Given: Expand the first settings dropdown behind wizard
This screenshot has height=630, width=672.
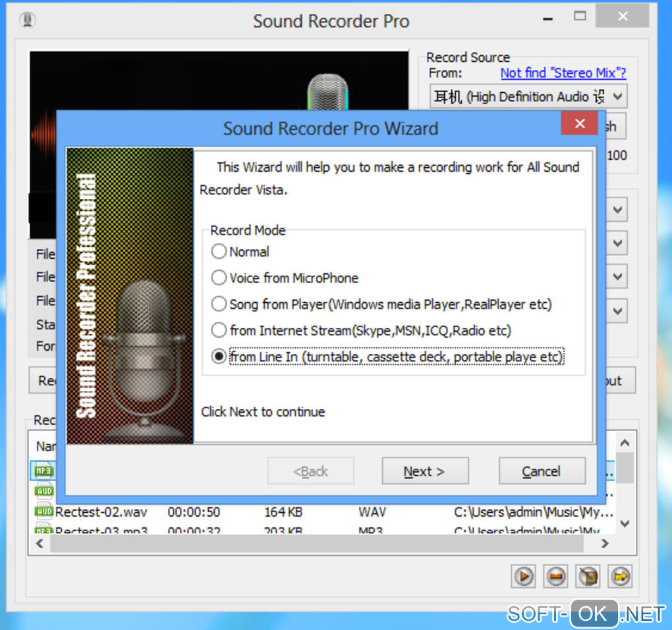Looking at the screenshot, I should click(617, 209).
